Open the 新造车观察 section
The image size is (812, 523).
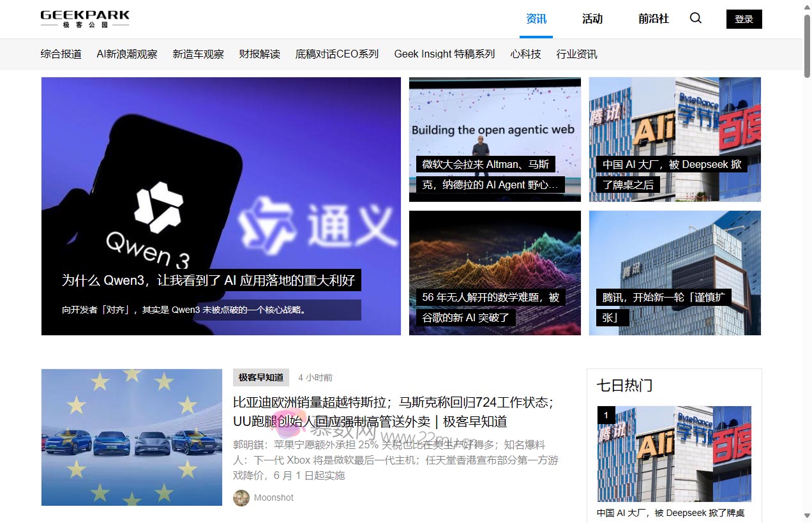(x=199, y=54)
